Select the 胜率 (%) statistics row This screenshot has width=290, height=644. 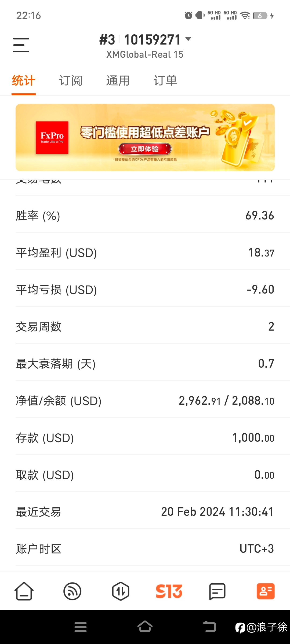(x=145, y=215)
